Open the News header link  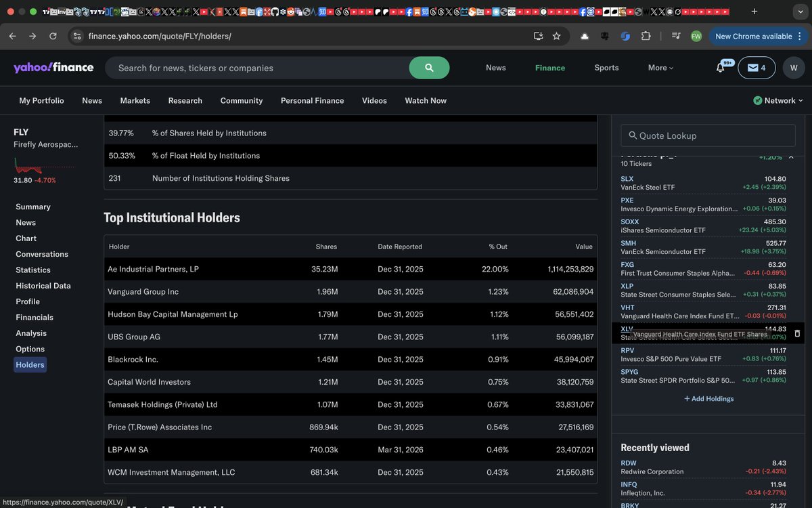[496, 68]
